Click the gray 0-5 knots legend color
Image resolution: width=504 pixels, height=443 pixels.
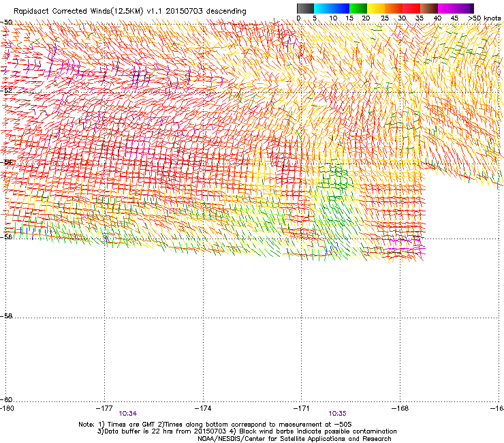305,9
